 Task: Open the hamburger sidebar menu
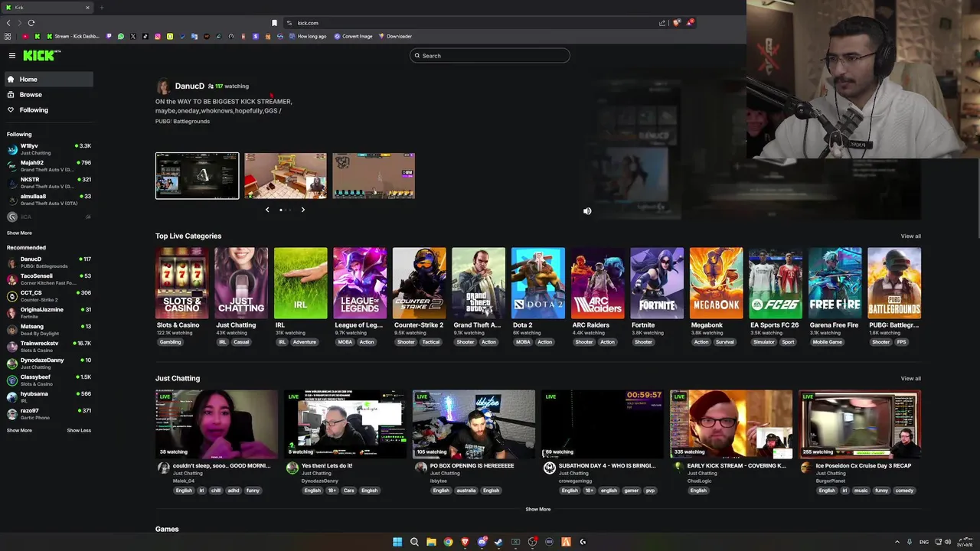pos(12,55)
